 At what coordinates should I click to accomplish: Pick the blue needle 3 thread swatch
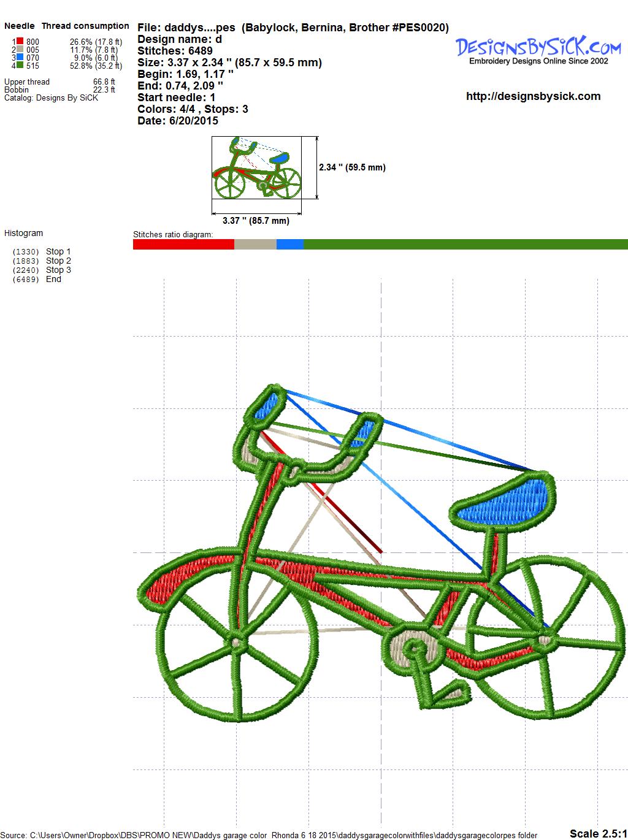pos(20,58)
